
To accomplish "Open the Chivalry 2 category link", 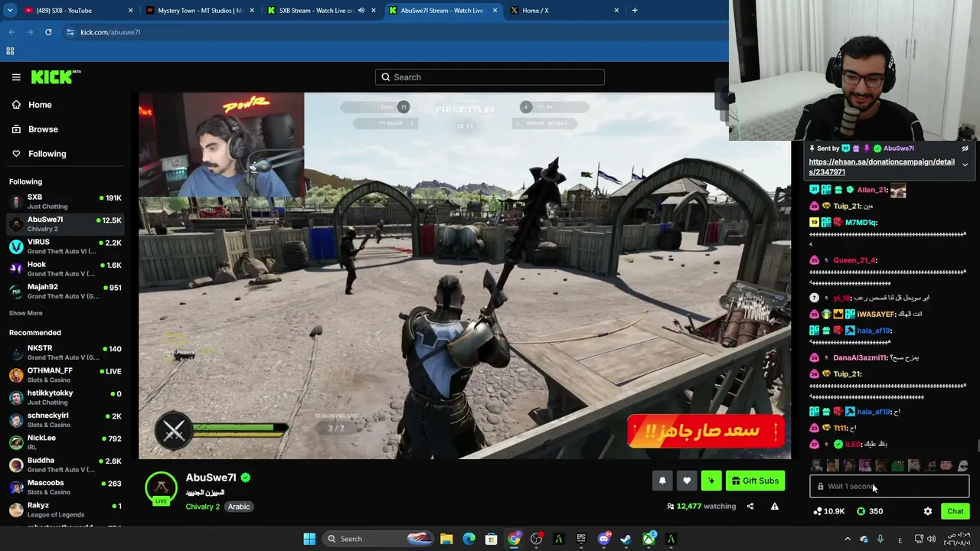I will coord(202,507).
